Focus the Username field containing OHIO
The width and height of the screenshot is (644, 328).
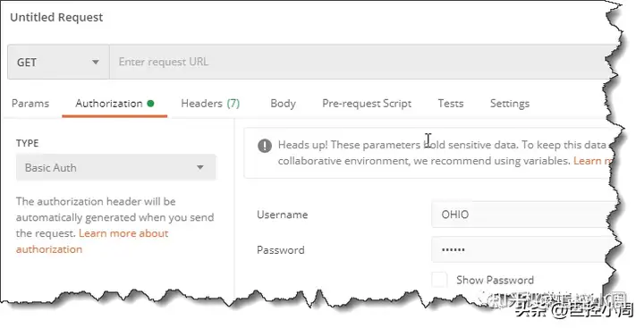[x=523, y=214]
